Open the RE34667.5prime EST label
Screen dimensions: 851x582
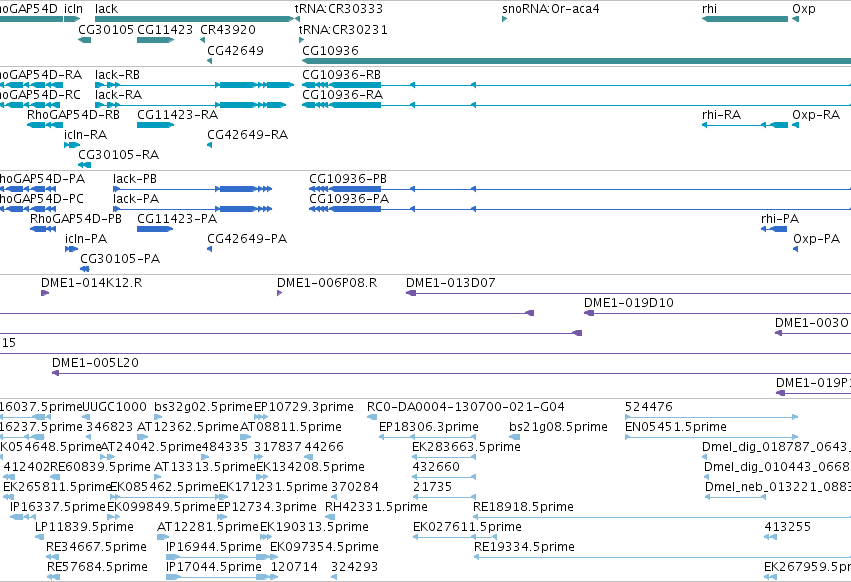click(x=97, y=547)
